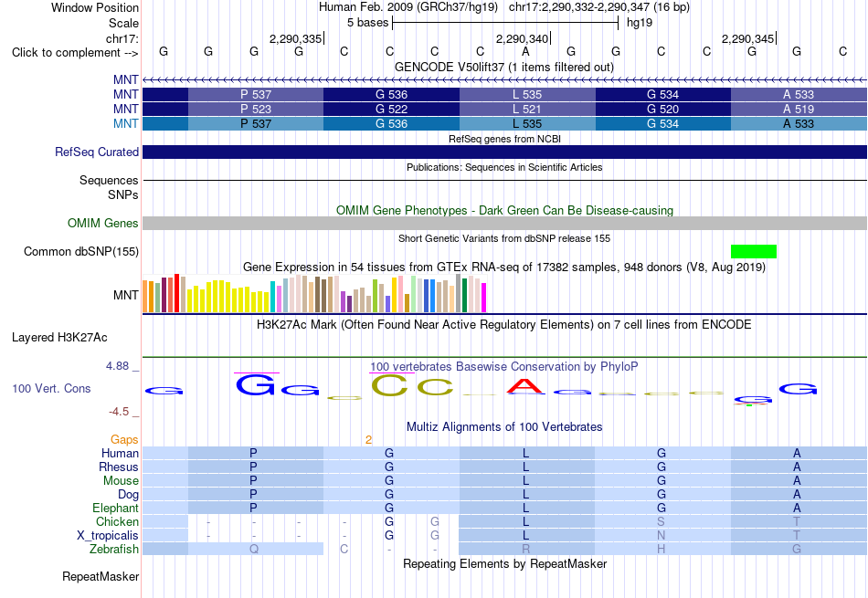
Task: Open the OMIM Gene Phenotypes track title
Action: click(x=504, y=210)
